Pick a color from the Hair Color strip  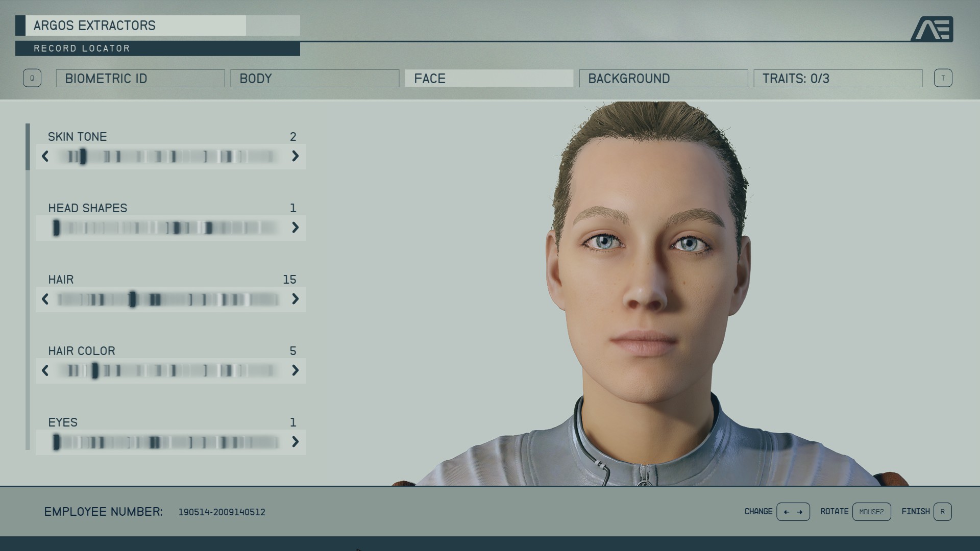coord(170,371)
